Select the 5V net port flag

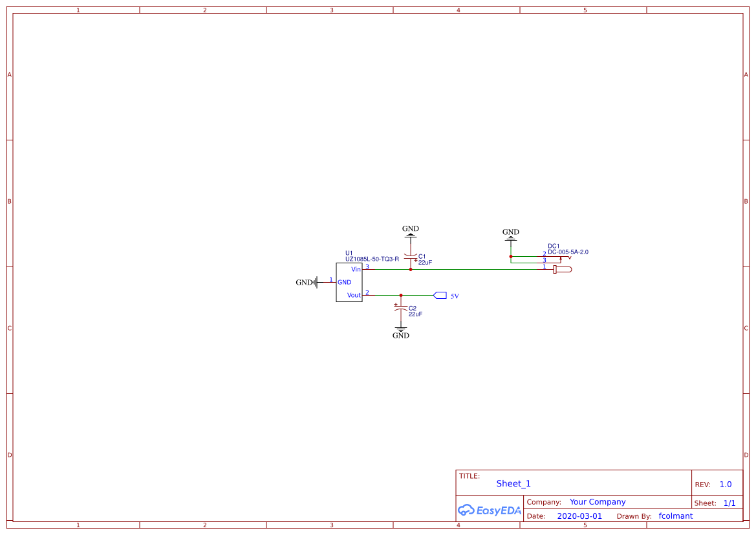(x=440, y=295)
